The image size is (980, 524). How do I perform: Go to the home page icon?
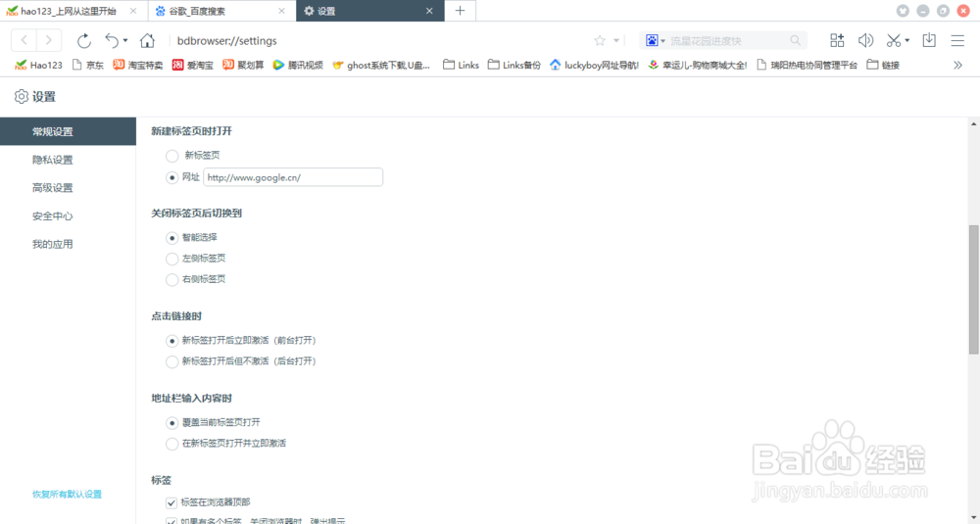148,40
